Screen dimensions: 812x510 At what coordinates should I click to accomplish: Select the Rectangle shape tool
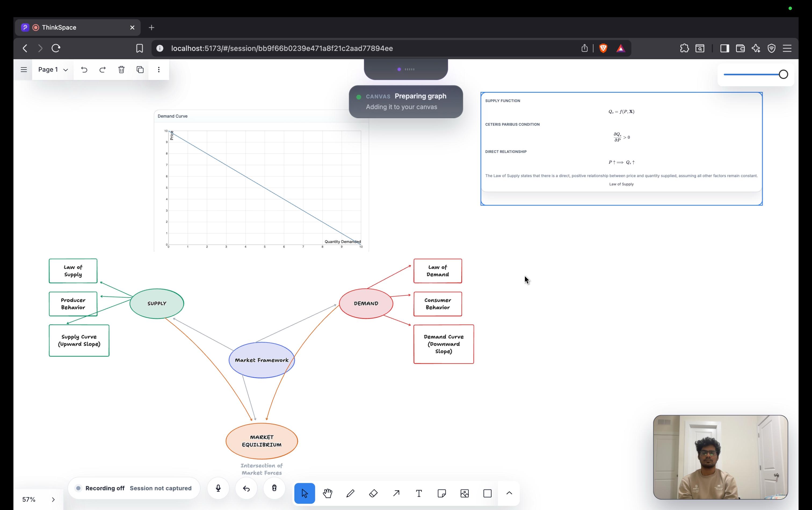click(487, 493)
